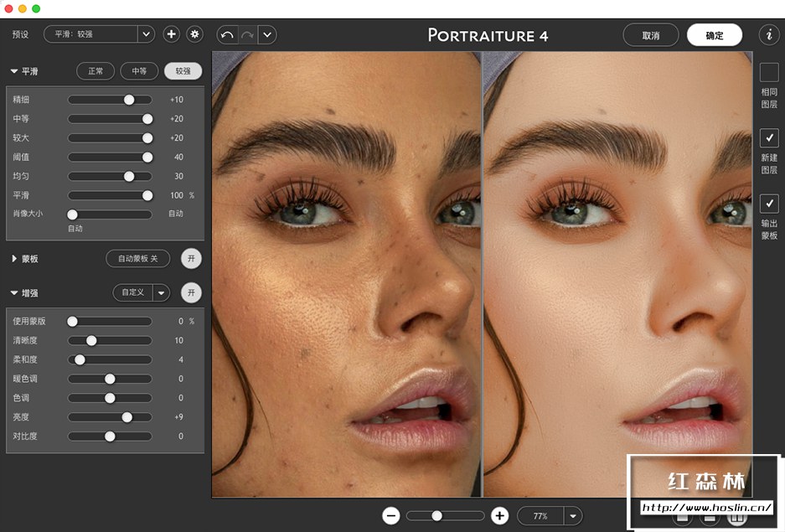
Task: Click the 精细 value +10
Action: [x=177, y=100]
